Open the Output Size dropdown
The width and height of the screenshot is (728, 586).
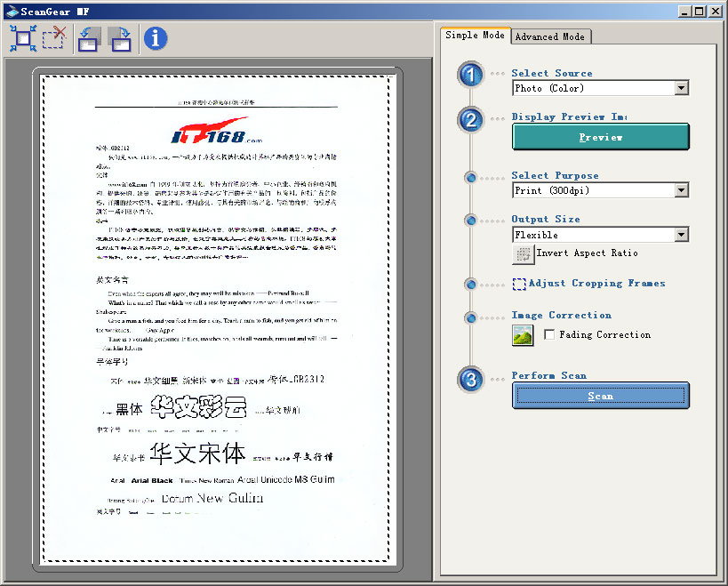pyautogui.click(x=681, y=235)
